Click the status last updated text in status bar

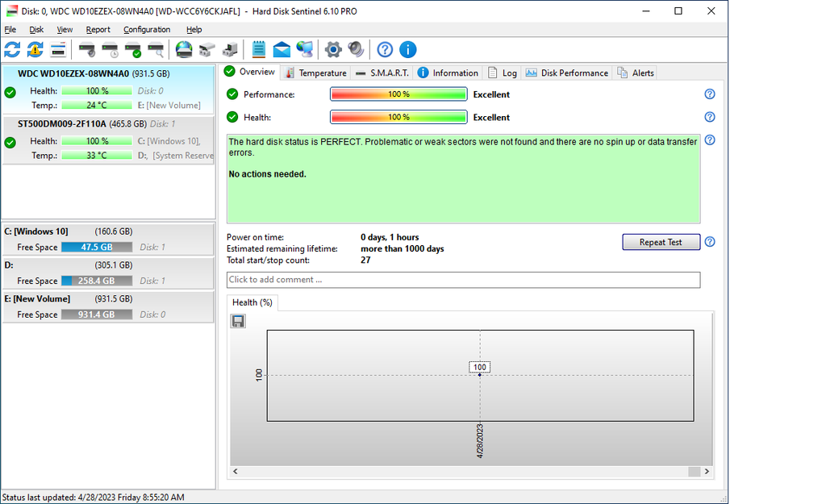point(94,498)
